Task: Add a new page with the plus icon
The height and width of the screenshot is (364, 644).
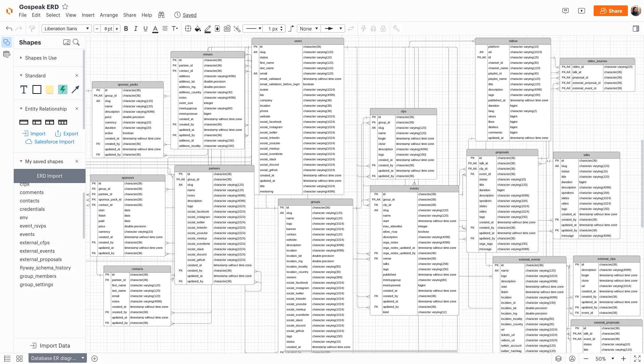Action: [95, 359]
